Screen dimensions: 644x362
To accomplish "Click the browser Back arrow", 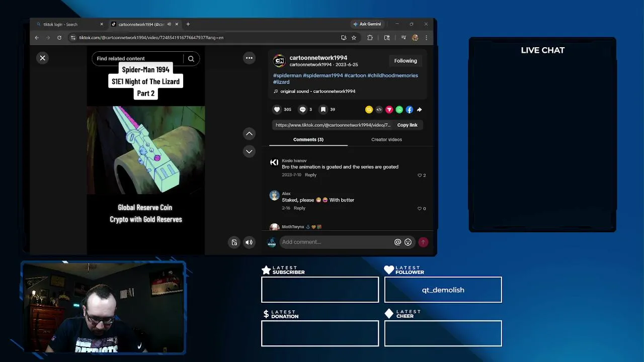I will [37, 38].
